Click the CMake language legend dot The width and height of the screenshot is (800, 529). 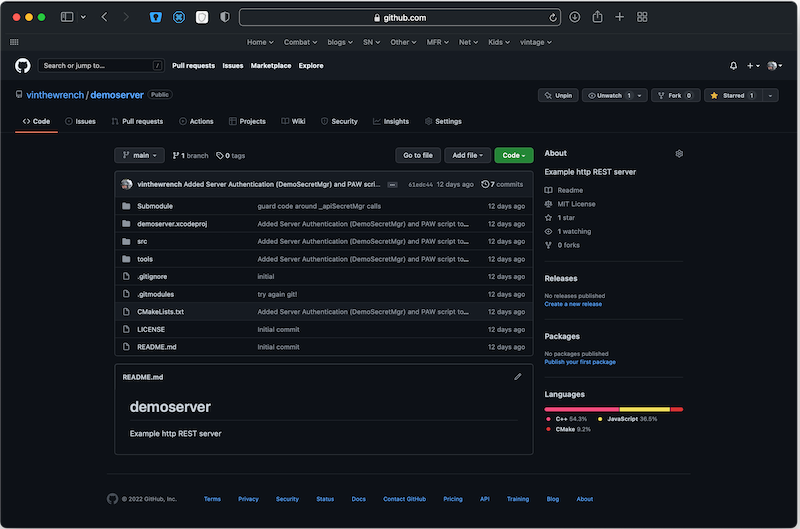click(548, 430)
